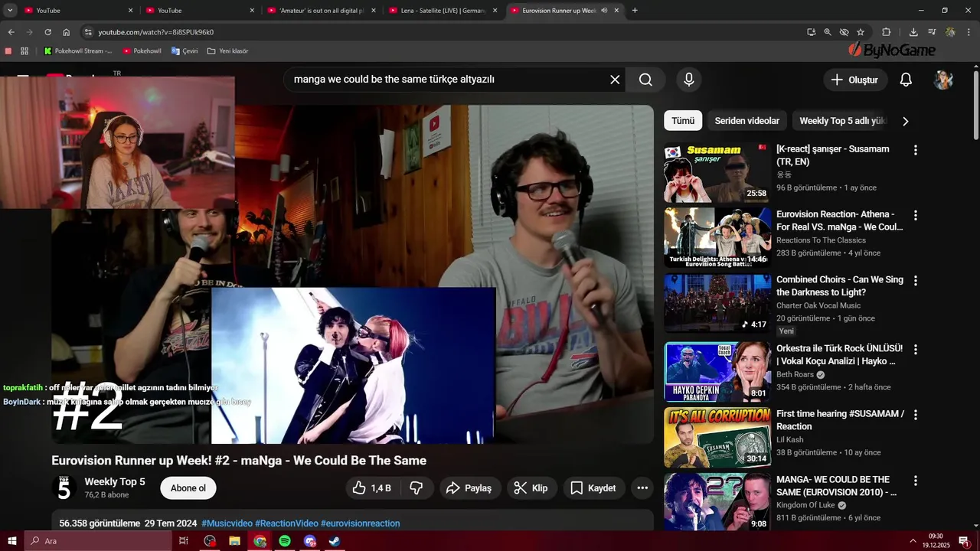Screen dimensions: 980x551
Task: Open the media controls icon in Chrome toolbar
Action: pyautogui.click(x=932, y=32)
